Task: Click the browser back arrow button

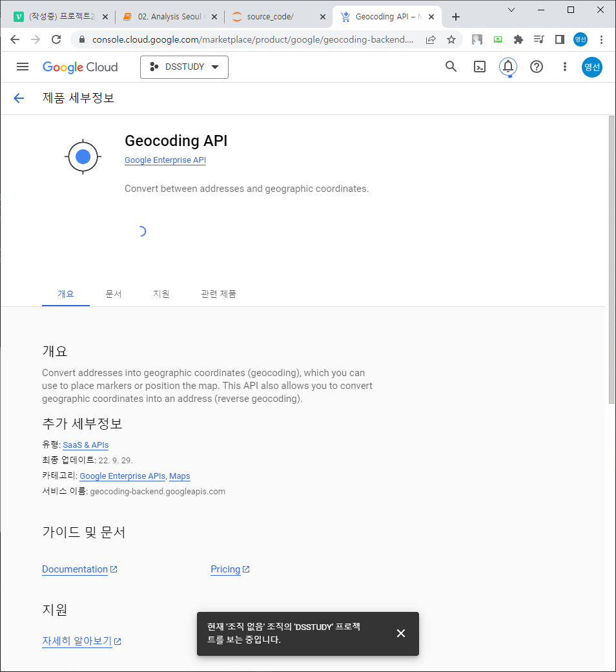Action: [x=15, y=39]
